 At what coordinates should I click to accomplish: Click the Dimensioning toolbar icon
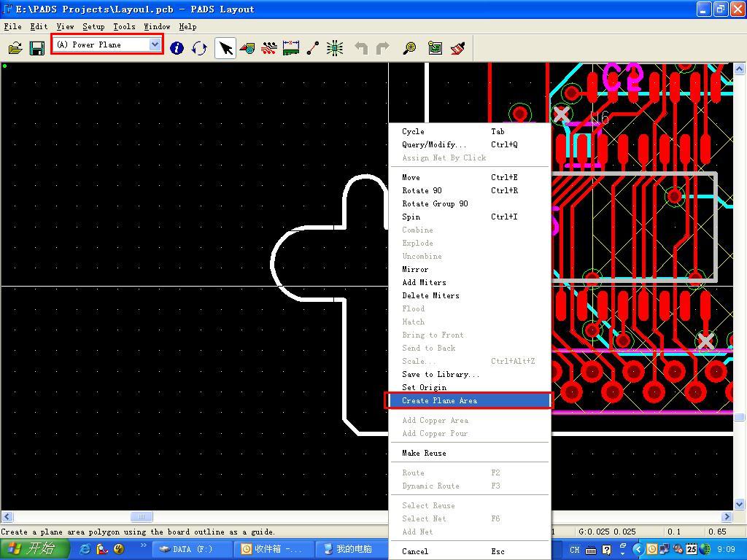point(291,48)
